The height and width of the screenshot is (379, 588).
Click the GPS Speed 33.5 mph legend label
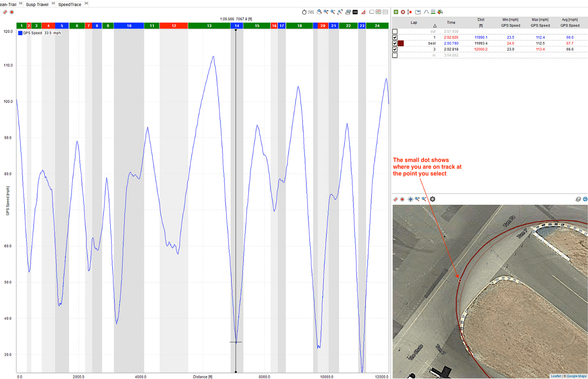42,33
